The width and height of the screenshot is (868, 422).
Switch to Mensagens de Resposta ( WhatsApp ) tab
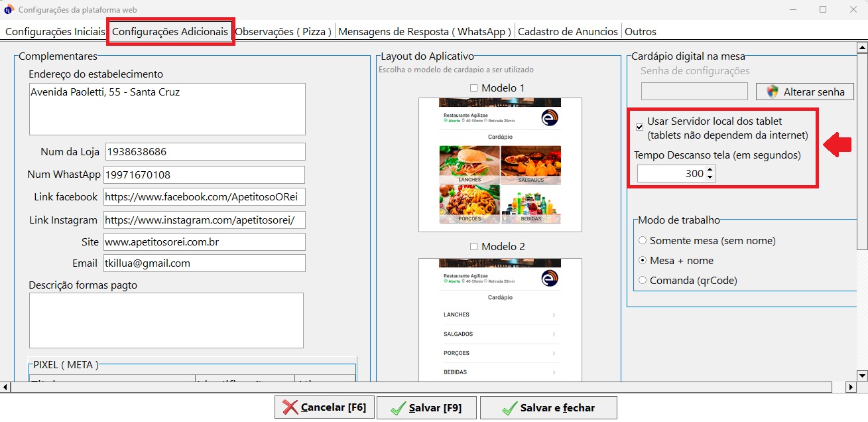click(425, 32)
